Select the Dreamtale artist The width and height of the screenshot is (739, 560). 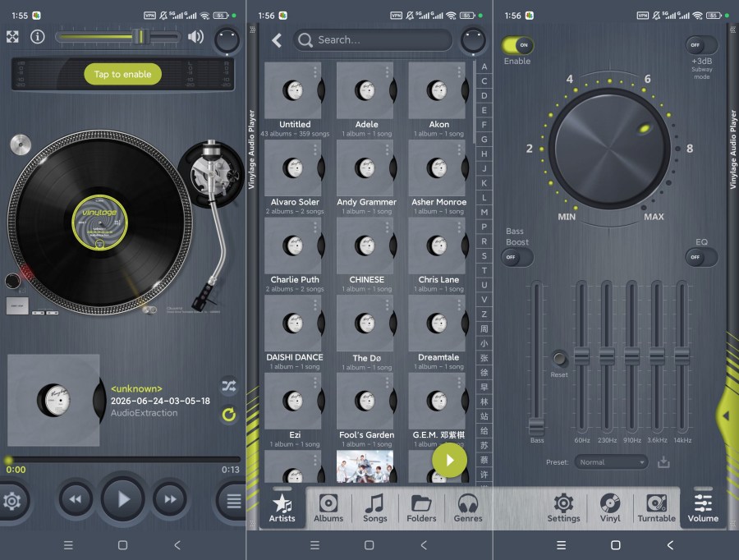point(438,333)
